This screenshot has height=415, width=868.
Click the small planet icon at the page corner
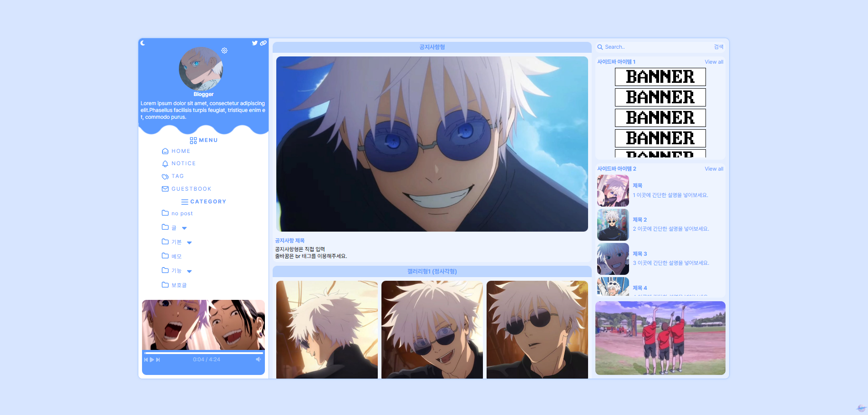(861, 408)
